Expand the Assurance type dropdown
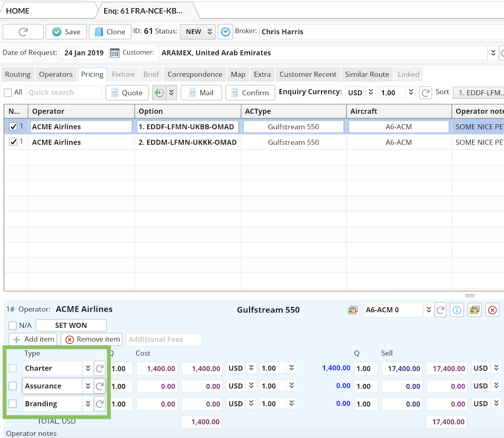The width and height of the screenshot is (504, 438). tap(88, 386)
